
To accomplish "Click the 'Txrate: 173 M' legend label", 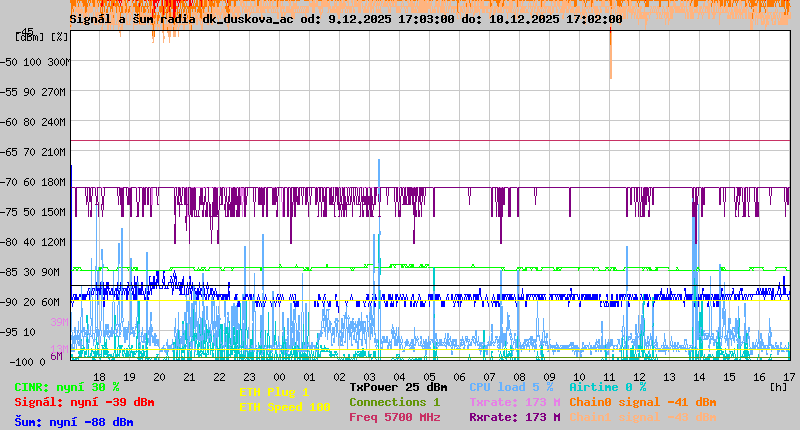I will pos(515,402).
